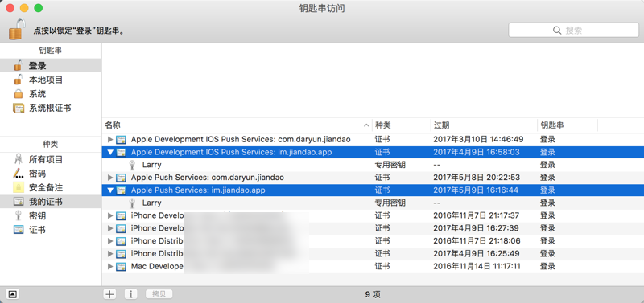Click key icon of Larry under Apple Push Services
The width and height of the screenshot is (644, 303).
point(132,203)
